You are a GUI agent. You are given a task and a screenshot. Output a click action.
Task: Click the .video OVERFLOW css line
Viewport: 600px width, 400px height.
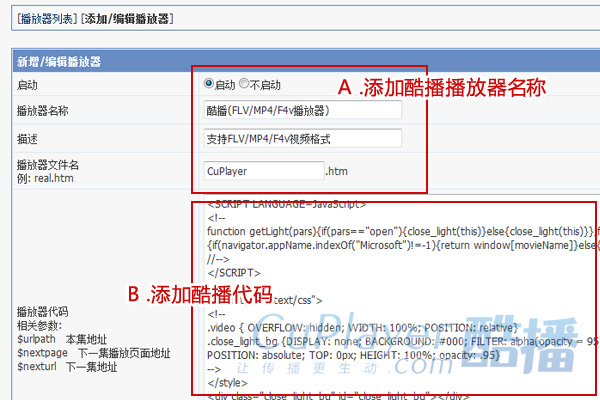tap(362, 328)
